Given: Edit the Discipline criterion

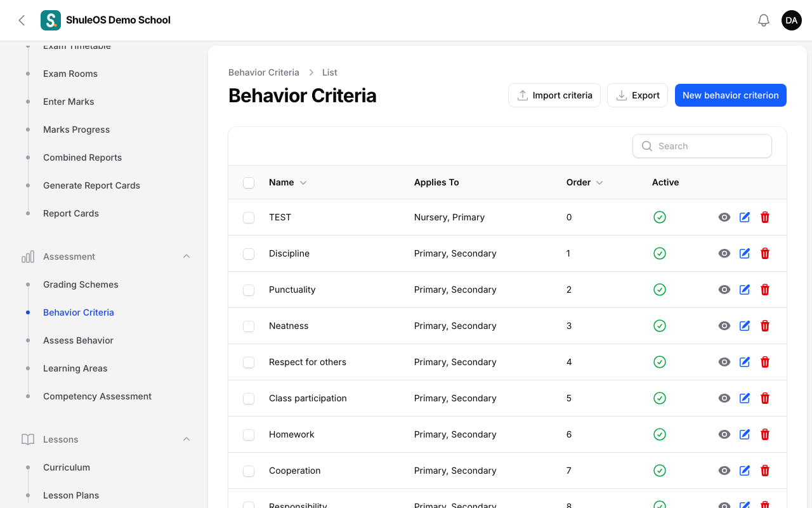Looking at the screenshot, I should click(x=745, y=253).
